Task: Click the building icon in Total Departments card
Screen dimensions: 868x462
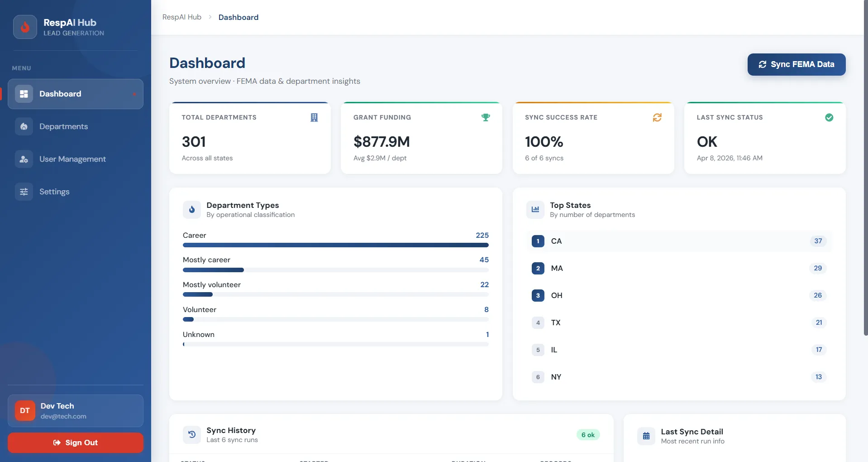Action: click(314, 117)
